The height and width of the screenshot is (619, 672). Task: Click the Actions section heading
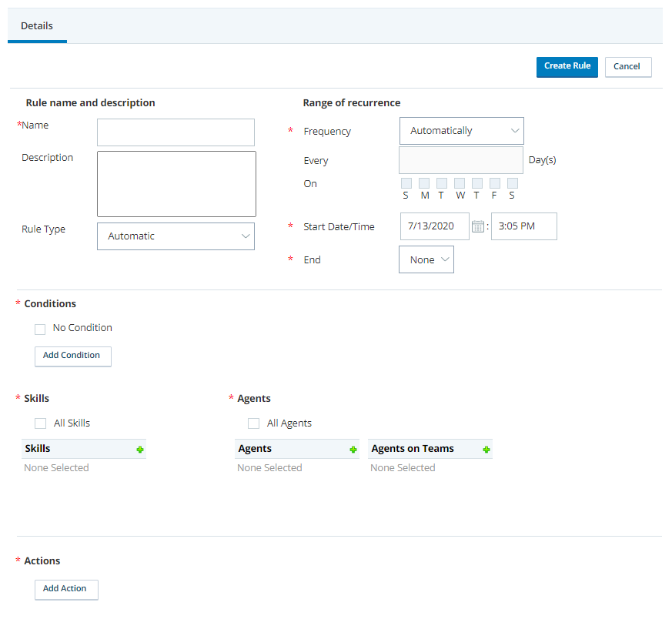point(42,560)
